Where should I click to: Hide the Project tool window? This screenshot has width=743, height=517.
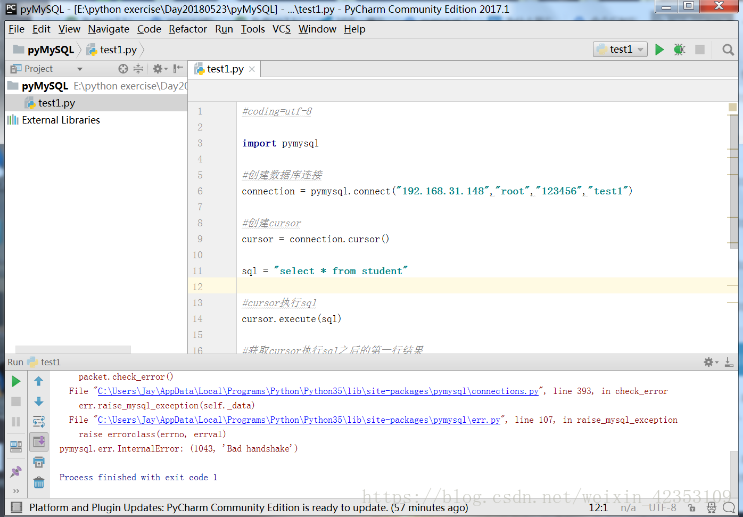click(178, 69)
